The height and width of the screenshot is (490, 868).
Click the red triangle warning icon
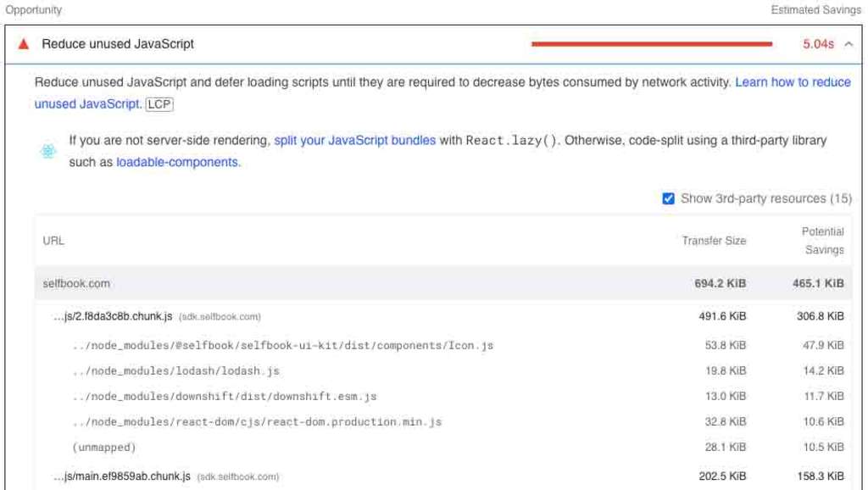pyautogui.click(x=24, y=44)
